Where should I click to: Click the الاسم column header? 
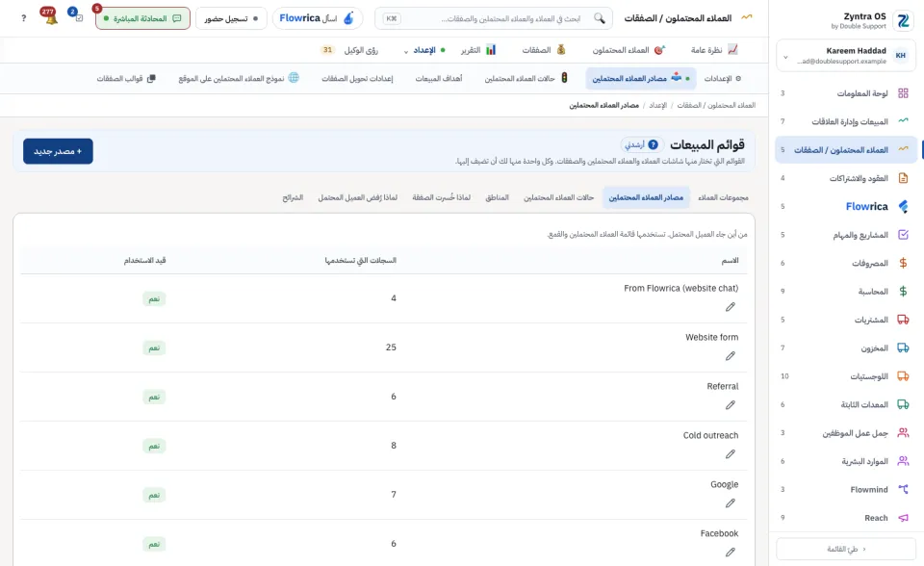click(x=731, y=260)
